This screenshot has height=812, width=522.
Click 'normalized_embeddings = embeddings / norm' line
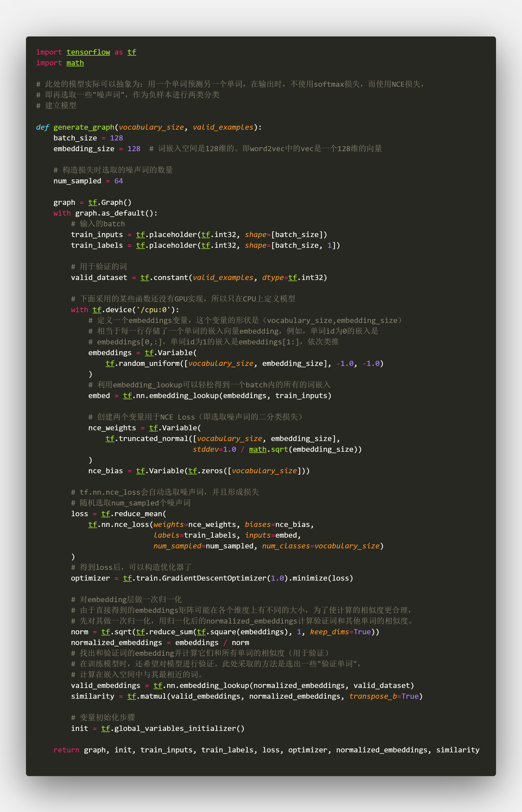(x=160, y=643)
